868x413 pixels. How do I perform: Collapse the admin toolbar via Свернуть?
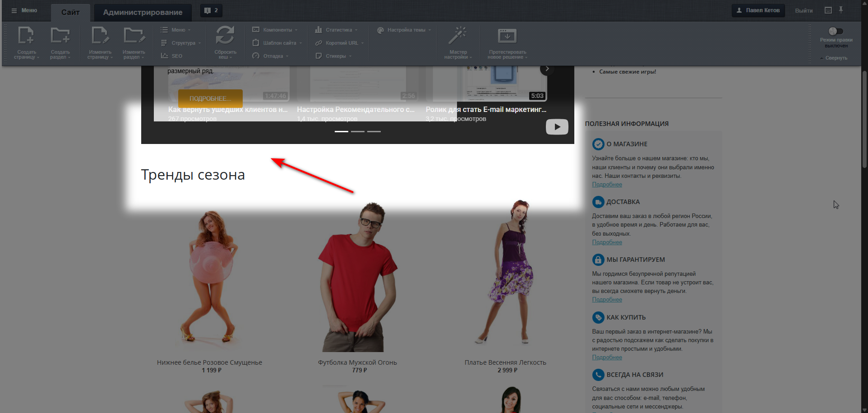836,58
